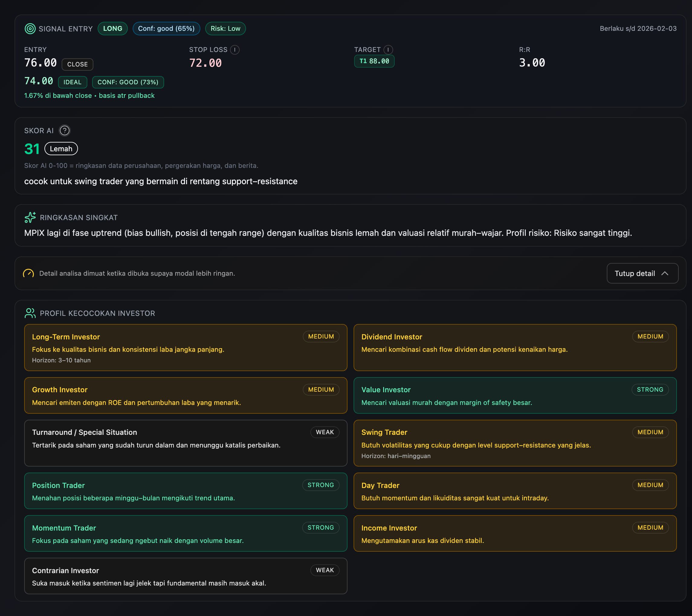Click the gauge icon beside the detail analysis note
Screen dimensions: 692x616
[x=28, y=274]
